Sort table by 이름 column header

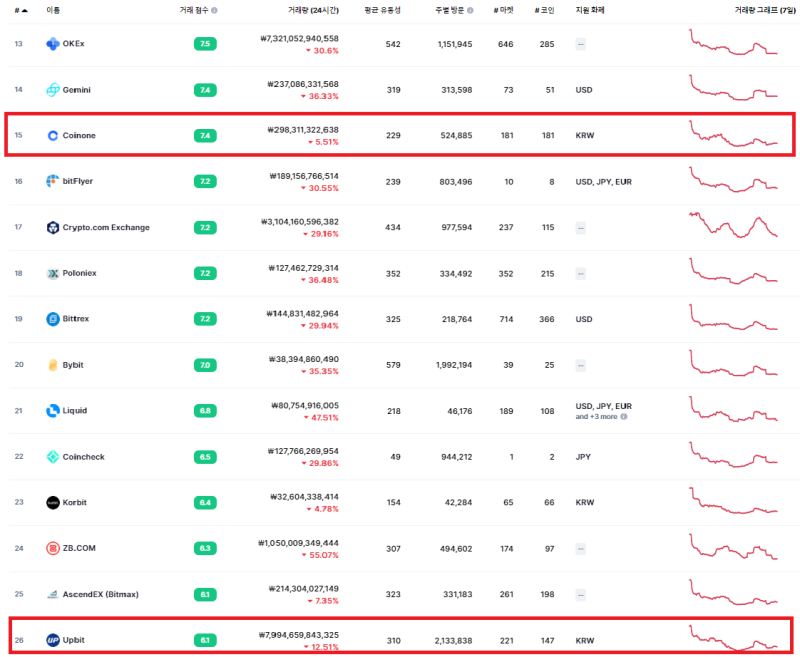pyautogui.click(x=53, y=10)
